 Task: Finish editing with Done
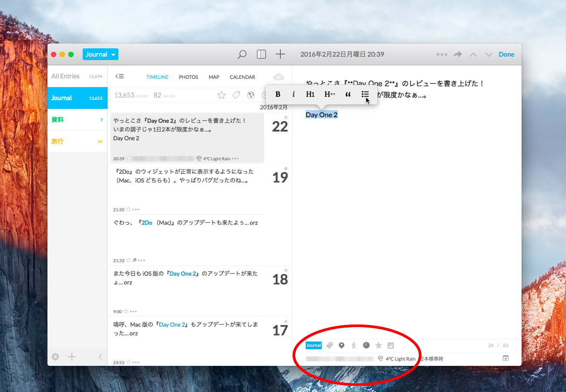[x=506, y=54]
